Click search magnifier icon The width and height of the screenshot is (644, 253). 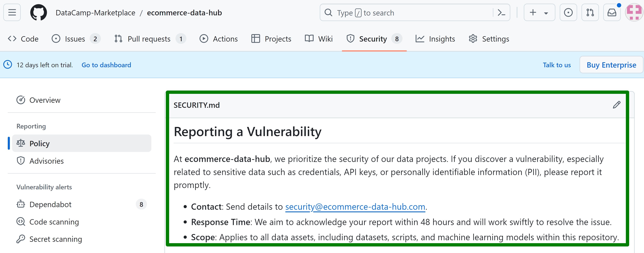click(x=328, y=12)
